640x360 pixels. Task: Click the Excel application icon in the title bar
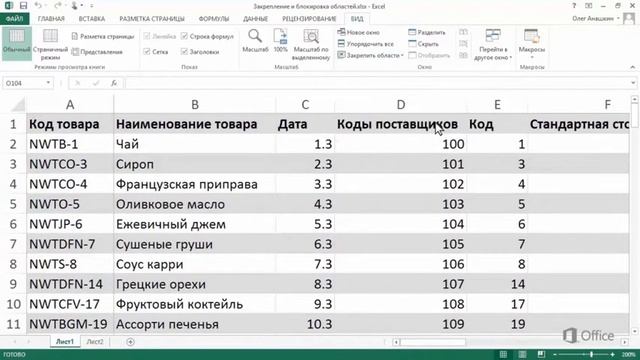[8, 6]
